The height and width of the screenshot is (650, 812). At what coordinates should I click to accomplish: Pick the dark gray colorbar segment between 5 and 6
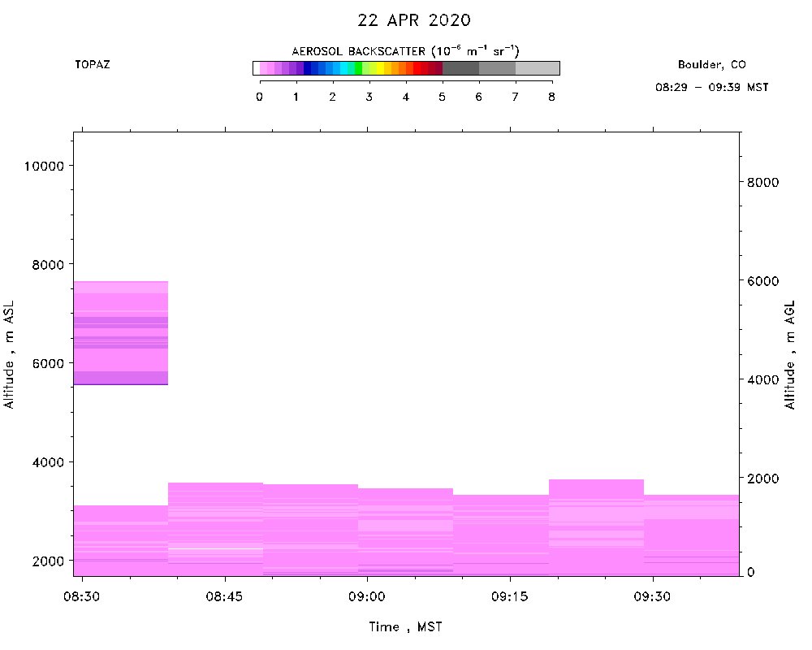(461, 68)
